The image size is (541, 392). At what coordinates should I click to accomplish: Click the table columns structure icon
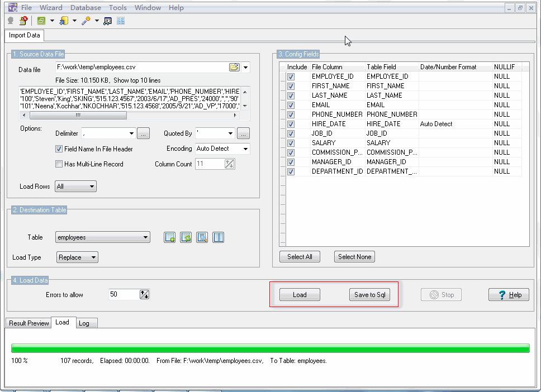[219, 237]
